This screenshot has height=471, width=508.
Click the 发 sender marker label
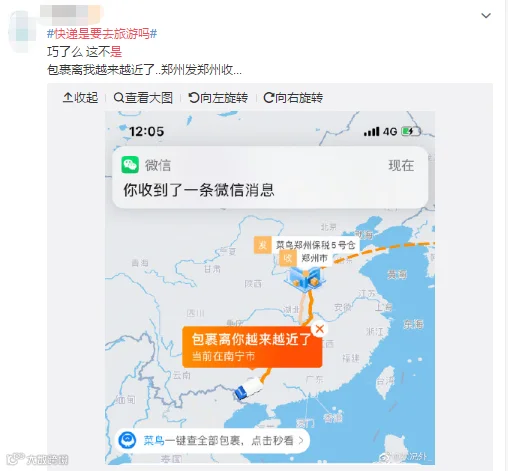tap(262, 245)
